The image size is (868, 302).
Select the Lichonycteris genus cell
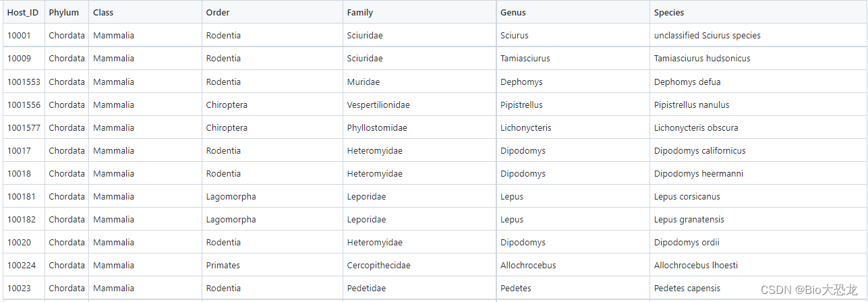coord(573,127)
